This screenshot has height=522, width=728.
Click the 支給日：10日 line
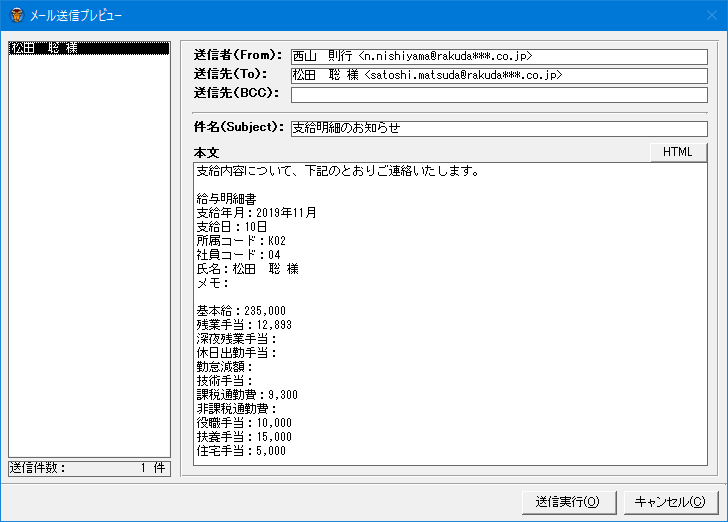pyautogui.click(x=232, y=227)
